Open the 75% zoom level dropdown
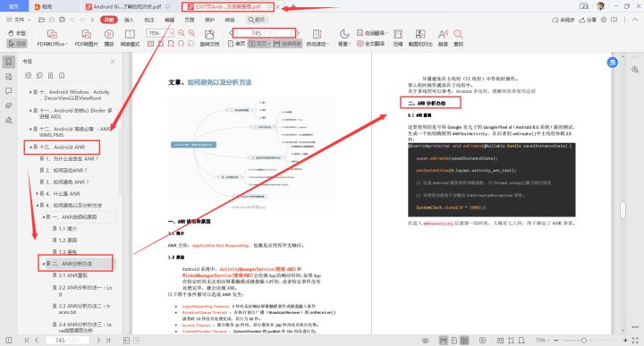The image size is (644, 346). [171, 33]
